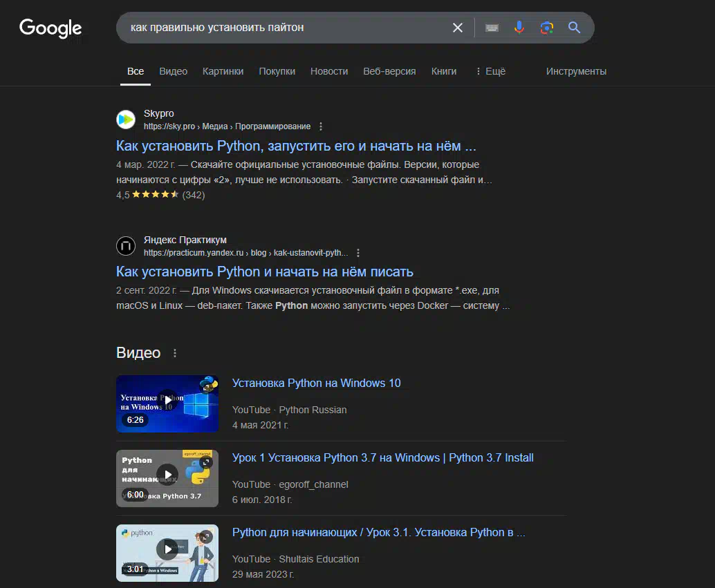The width and height of the screenshot is (715, 588).
Task: Open Урок 1 Установка Python 3.7 link
Action: [382, 458]
